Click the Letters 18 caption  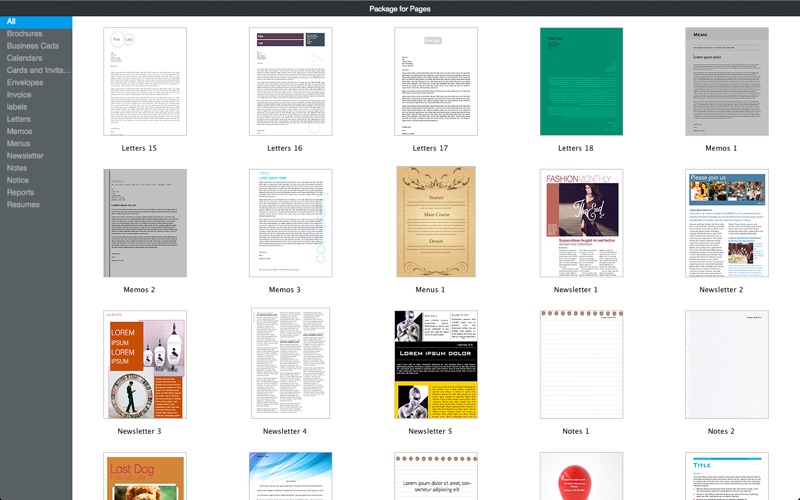click(576, 148)
